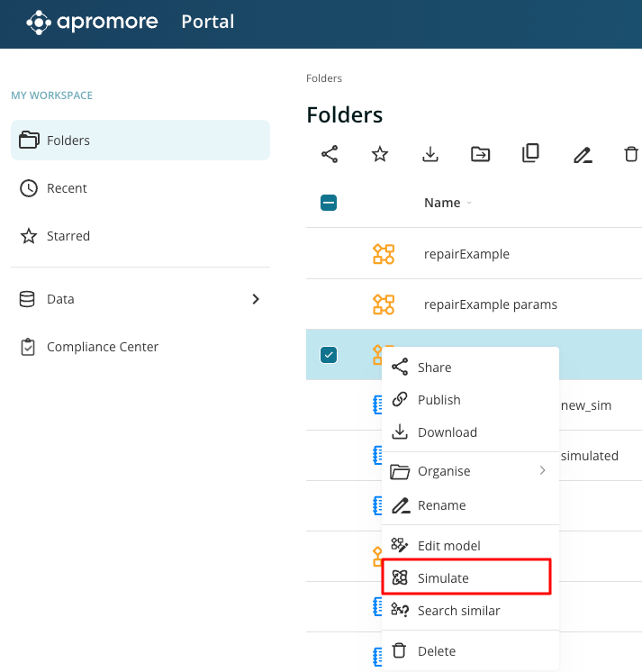Screen dimensions: 642x672
Task: Uncheck the selected row's checkbox
Action: [x=329, y=355]
